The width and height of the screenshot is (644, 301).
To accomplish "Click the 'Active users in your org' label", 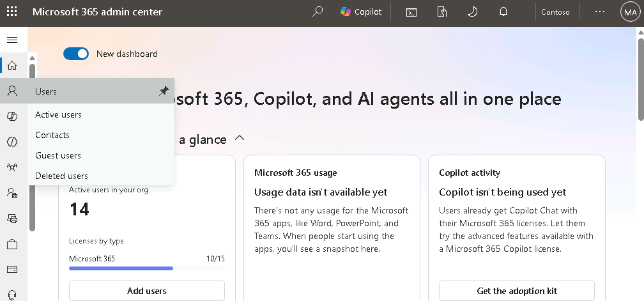I will 109,190.
